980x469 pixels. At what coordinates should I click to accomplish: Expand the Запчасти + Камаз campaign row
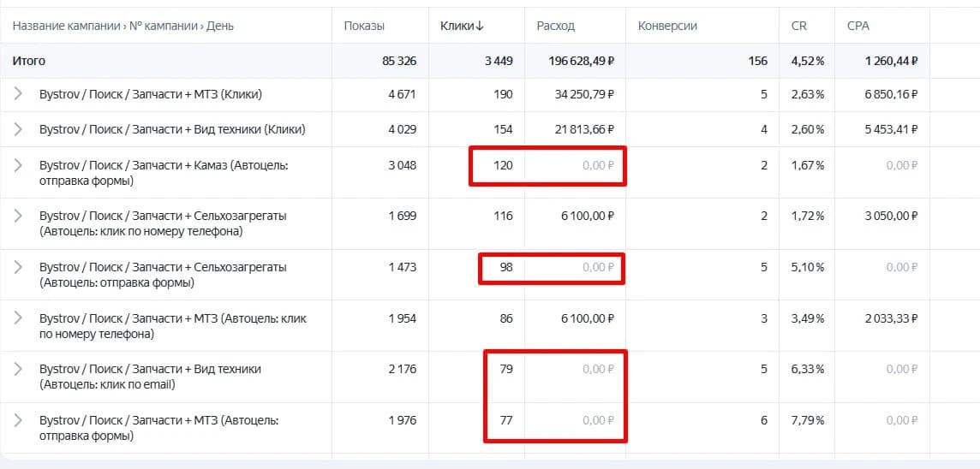18,165
